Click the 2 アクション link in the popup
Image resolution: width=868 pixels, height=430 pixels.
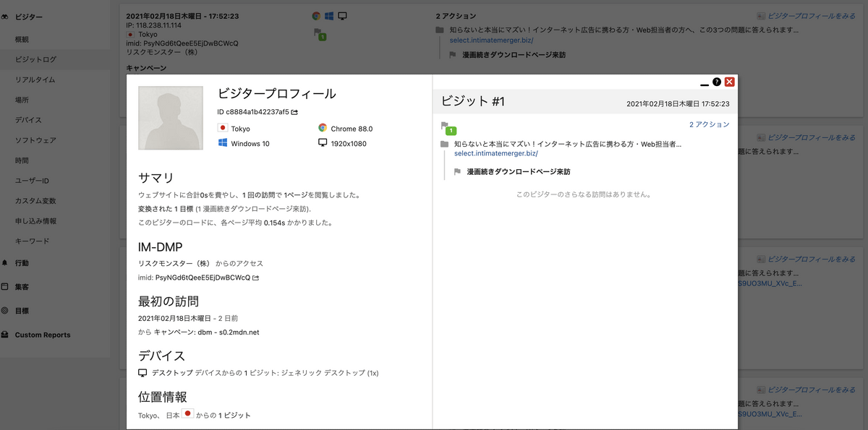point(709,124)
